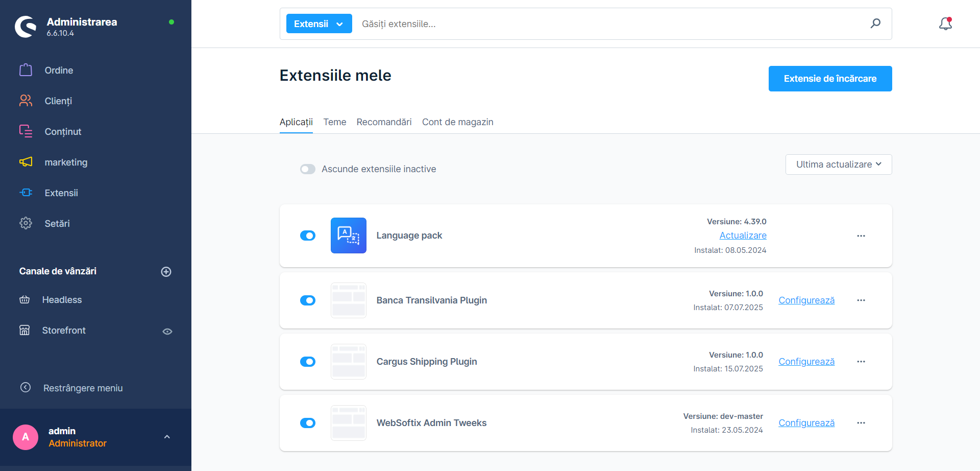Open the Setări menu item
The width and height of the screenshot is (980, 471).
(x=57, y=224)
